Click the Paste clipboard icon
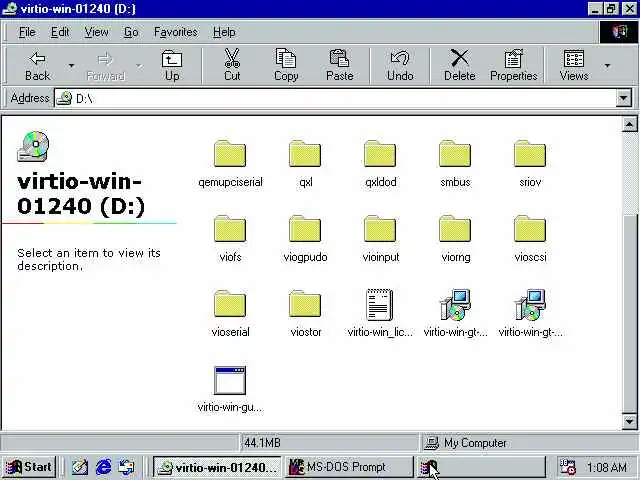The image size is (640, 480). pos(339,58)
